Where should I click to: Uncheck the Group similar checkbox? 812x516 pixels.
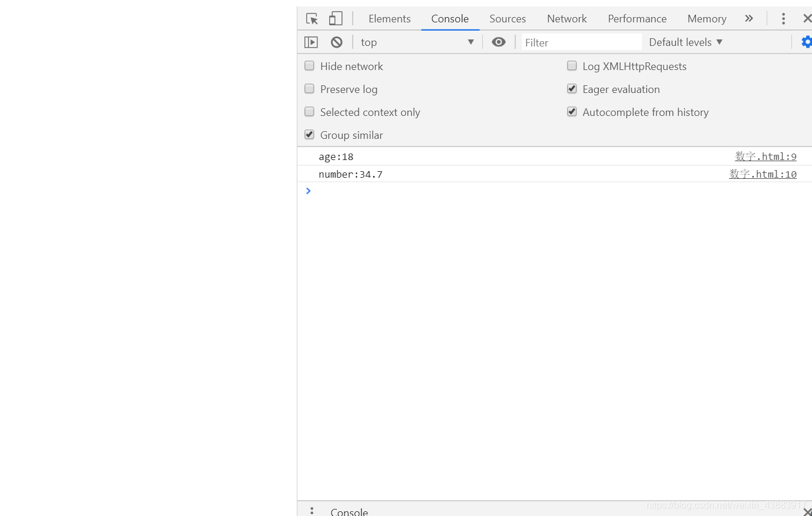click(309, 135)
